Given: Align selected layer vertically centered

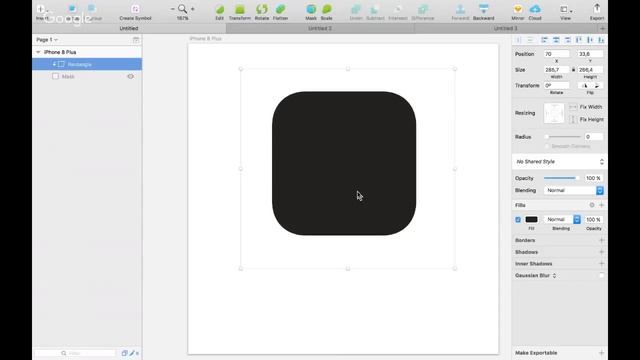Looking at the screenshot, I should click(x=590, y=40).
